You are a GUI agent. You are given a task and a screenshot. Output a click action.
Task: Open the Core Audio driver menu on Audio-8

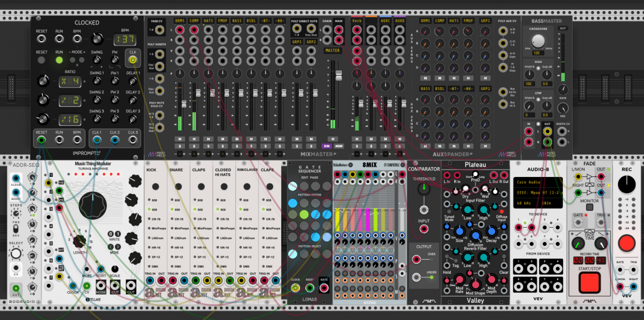click(x=538, y=182)
